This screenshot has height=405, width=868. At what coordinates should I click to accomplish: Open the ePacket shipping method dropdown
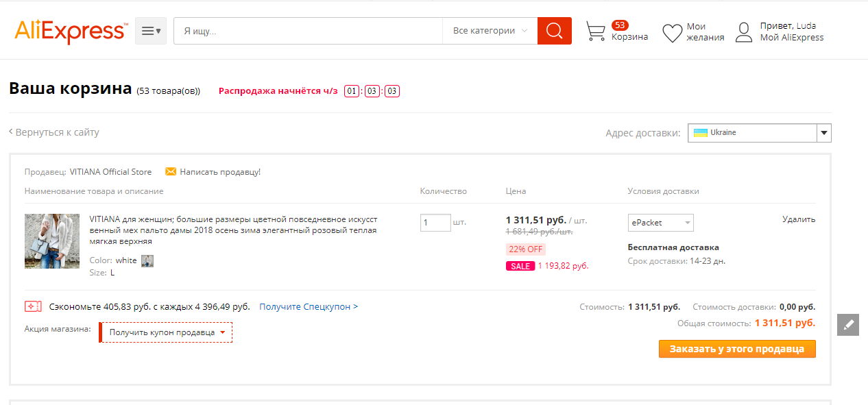coord(660,223)
